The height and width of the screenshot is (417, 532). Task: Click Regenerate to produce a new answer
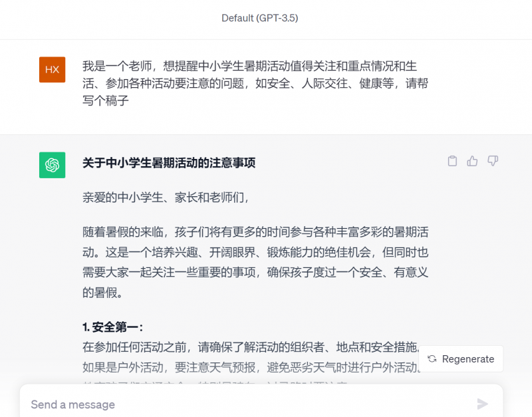462,358
